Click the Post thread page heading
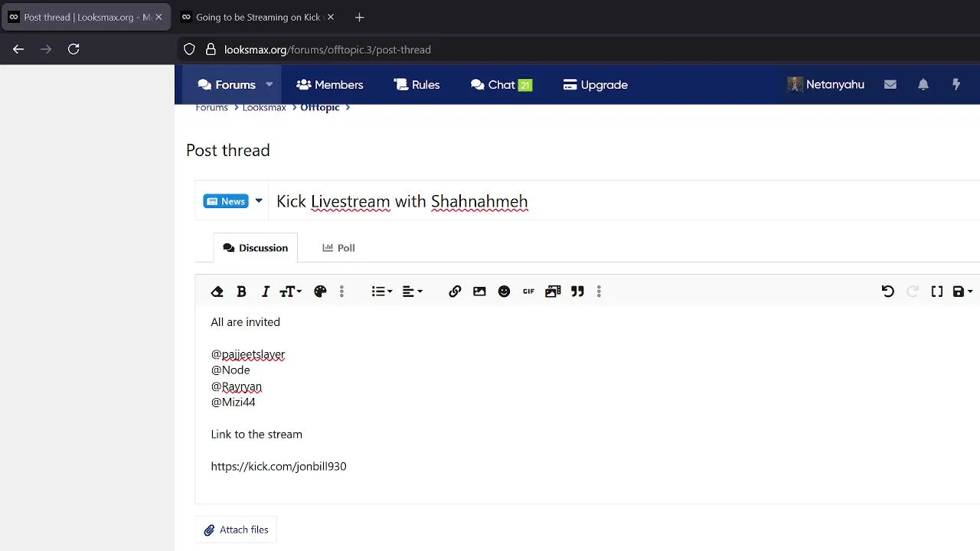Image resolution: width=980 pixels, height=551 pixels. [x=228, y=150]
